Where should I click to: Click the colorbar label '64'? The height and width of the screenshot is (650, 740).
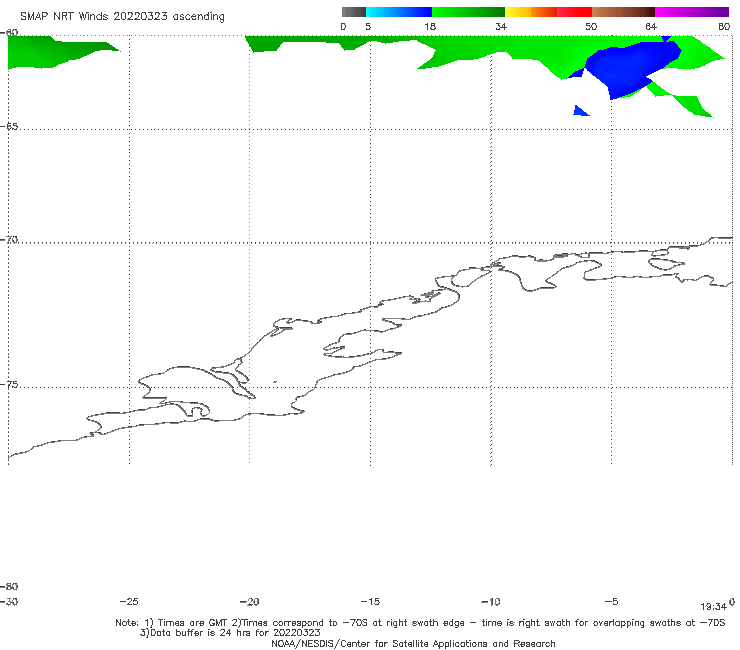coord(651,26)
